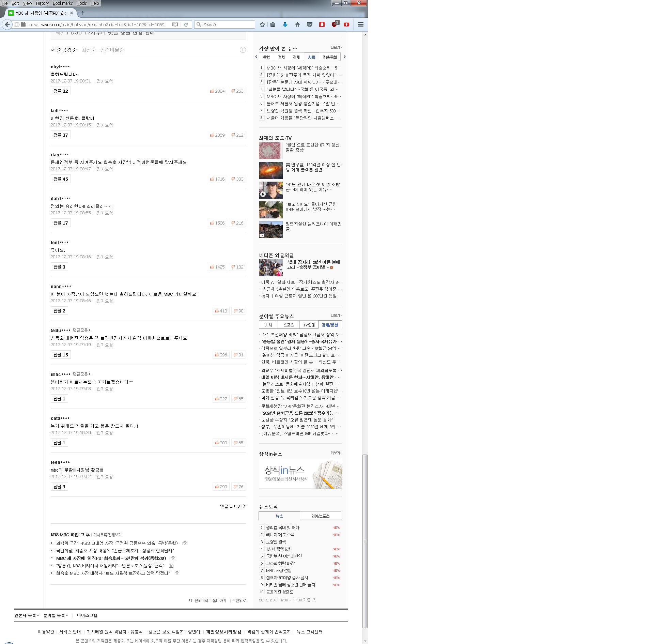The height and width of the screenshot is (644, 652).
Task: Open 분야별 목록 dropdown in footer
Action: pos(56,615)
